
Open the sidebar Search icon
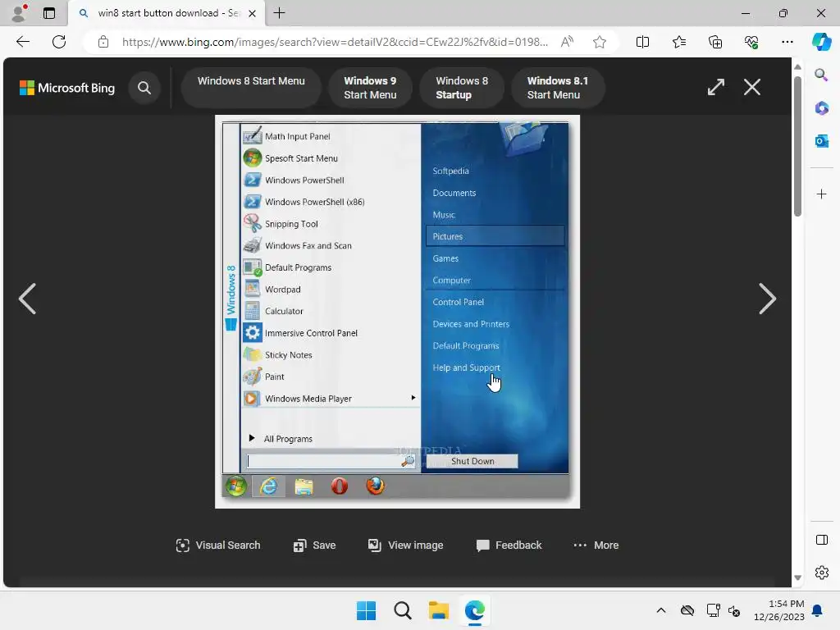click(821, 75)
